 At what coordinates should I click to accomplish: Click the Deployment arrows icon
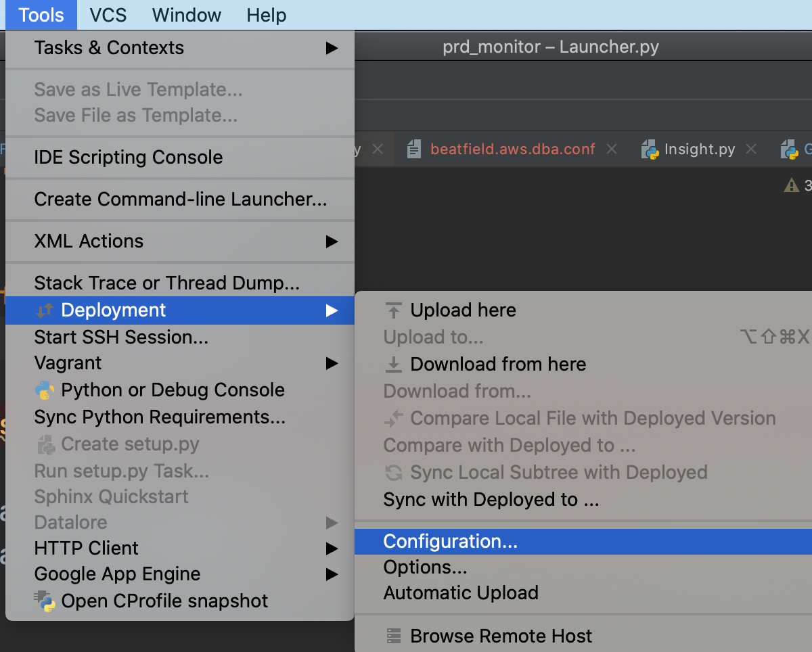[x=45, y=310]
